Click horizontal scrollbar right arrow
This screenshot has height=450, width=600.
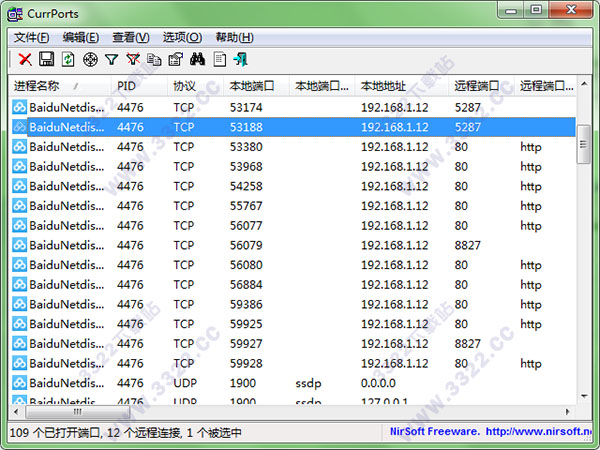tap(568, 412)
